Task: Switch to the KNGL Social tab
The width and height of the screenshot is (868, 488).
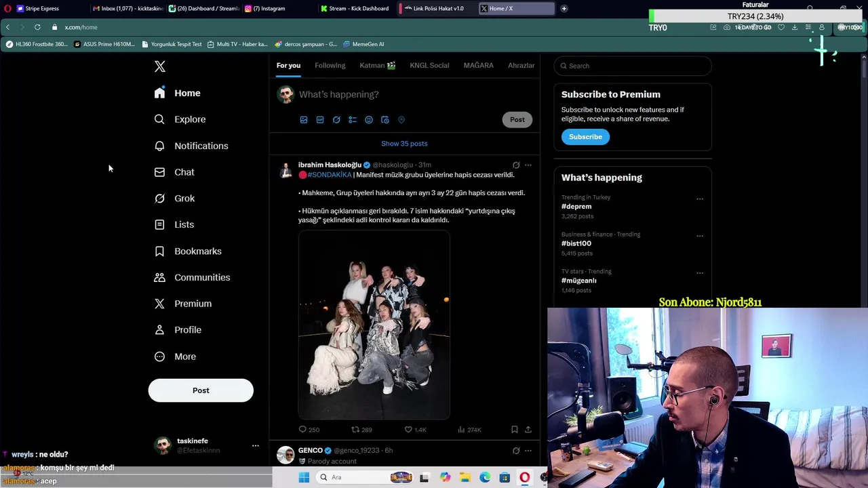Action: 429,65
